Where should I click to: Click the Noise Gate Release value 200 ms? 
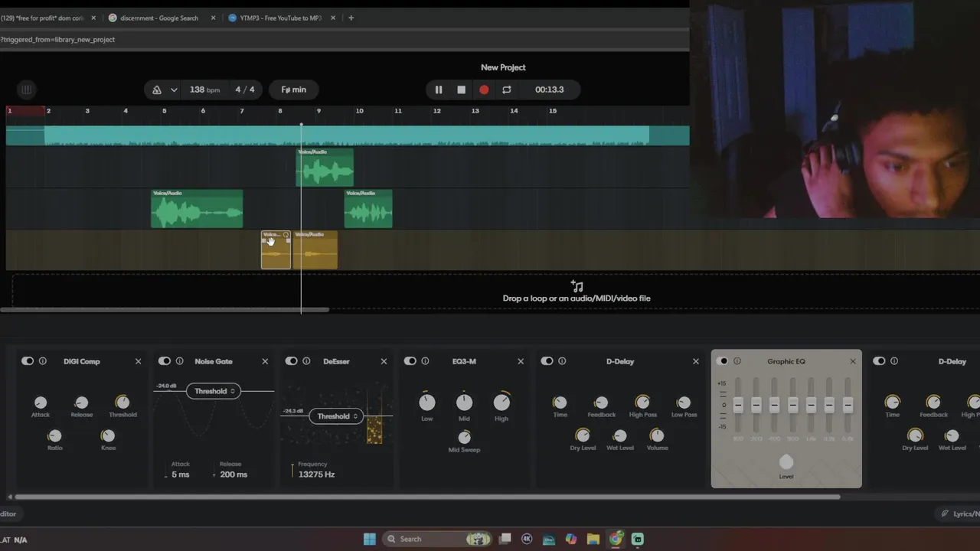[x=234, y=474]
